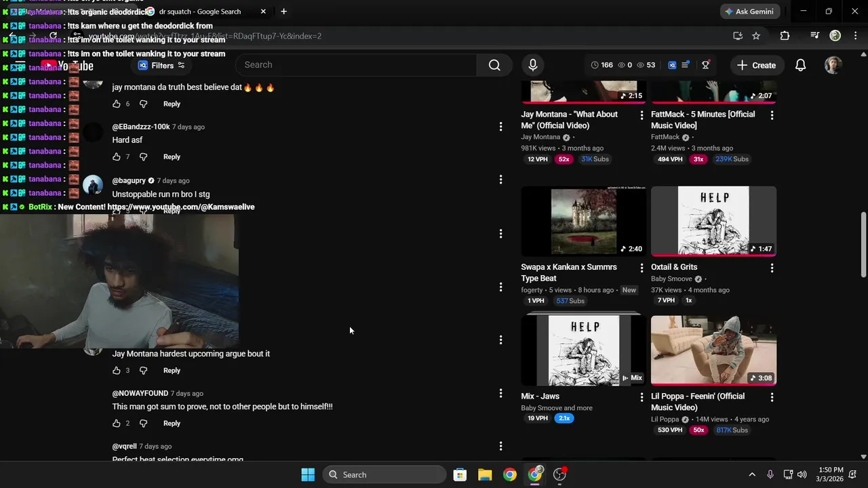Open a new browser tab
868x488 pixels.
pyautogui.click(x=283, y=12)
